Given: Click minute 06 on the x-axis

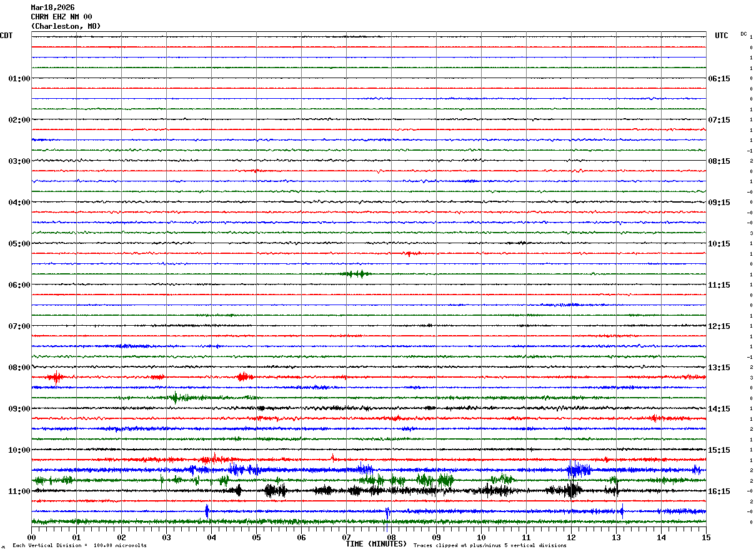Looking at the screenshot, I should [x=301, y=537].
